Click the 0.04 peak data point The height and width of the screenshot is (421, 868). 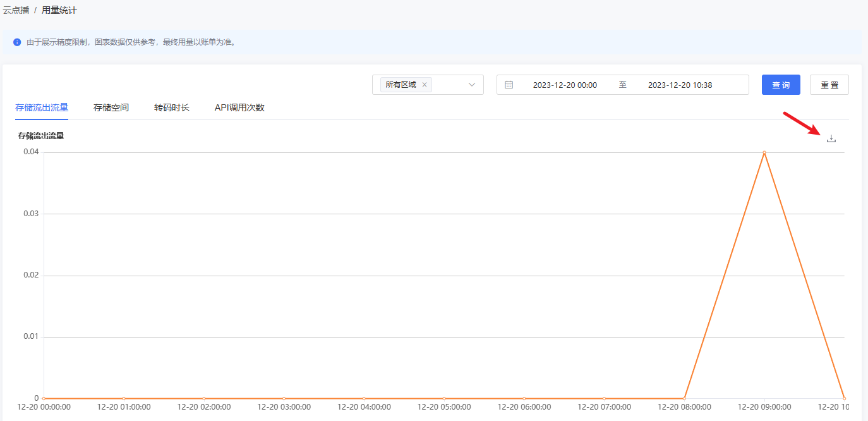coord(764,152)
